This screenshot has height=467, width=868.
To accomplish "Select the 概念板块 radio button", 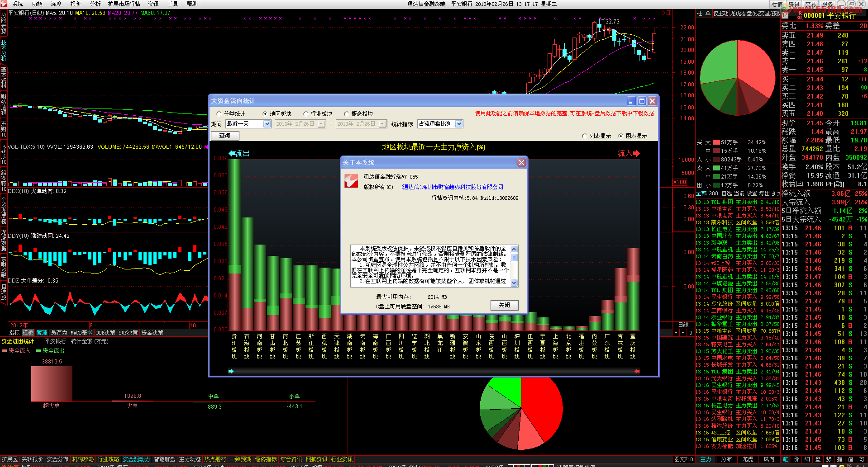I will (347, 114).
